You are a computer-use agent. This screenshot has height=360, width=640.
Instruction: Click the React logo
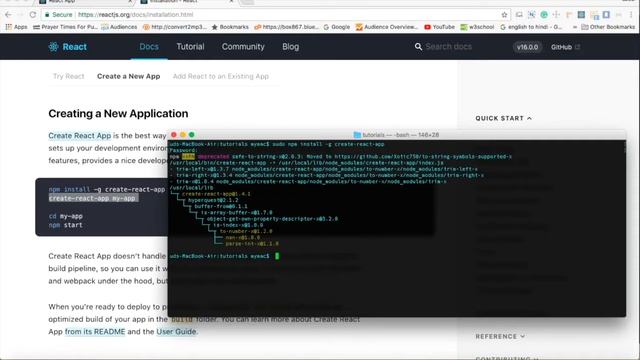click(68, 47)
